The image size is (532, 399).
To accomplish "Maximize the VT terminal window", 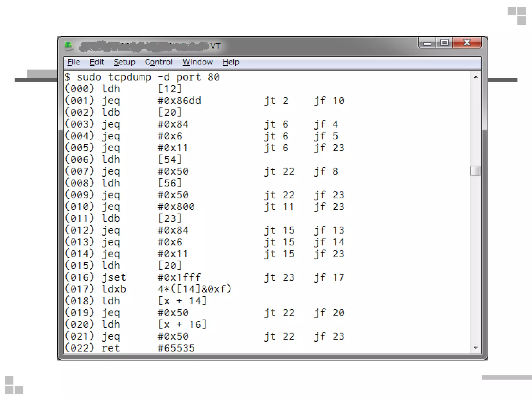I will point(444,42).
